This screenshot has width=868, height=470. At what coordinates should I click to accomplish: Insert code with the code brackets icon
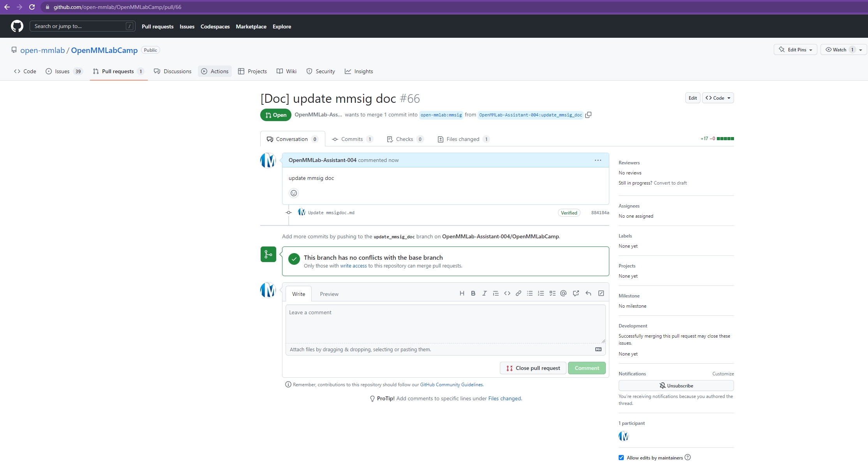pyautogui.click(x=507, y=294)
